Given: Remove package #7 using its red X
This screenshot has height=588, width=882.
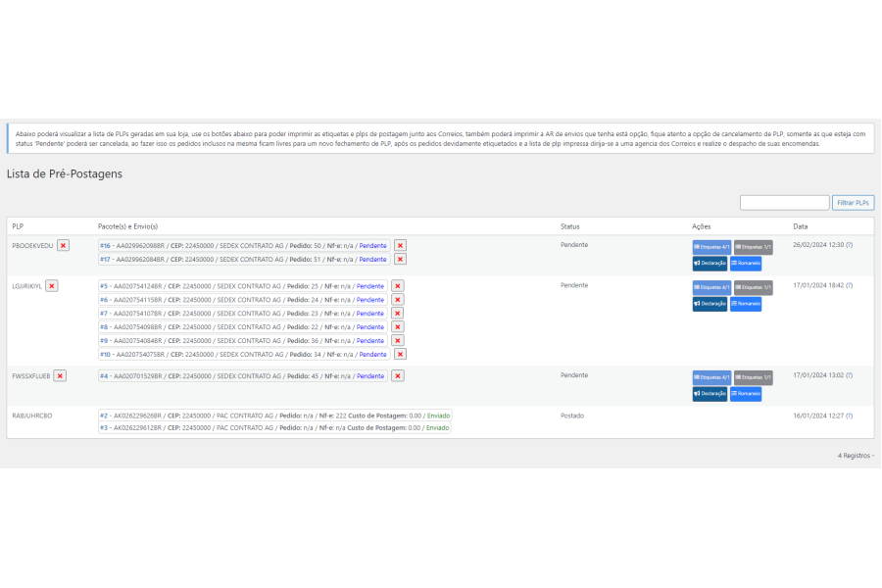Looking at the screenshot, I should tap(398, 314).
